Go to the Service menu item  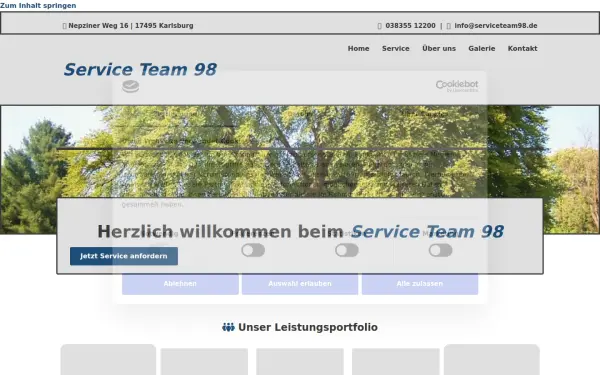396,49
